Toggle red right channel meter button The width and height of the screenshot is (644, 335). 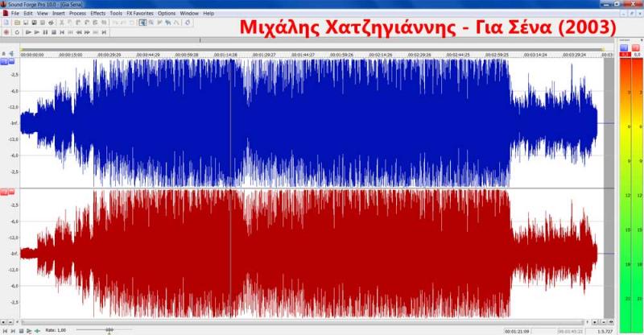tap(635, 48)
